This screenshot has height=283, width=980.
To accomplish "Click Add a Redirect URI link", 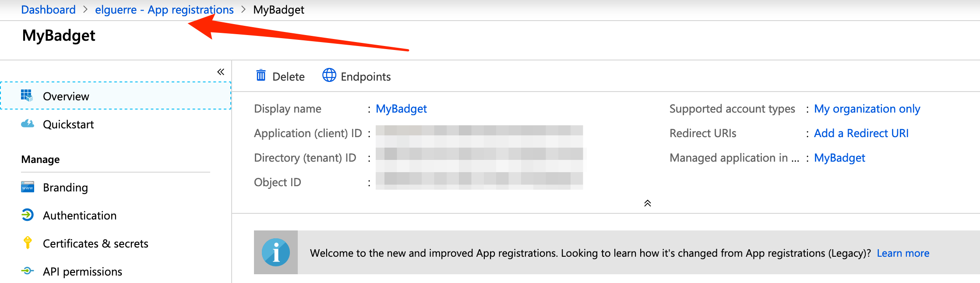I will 861,133.
